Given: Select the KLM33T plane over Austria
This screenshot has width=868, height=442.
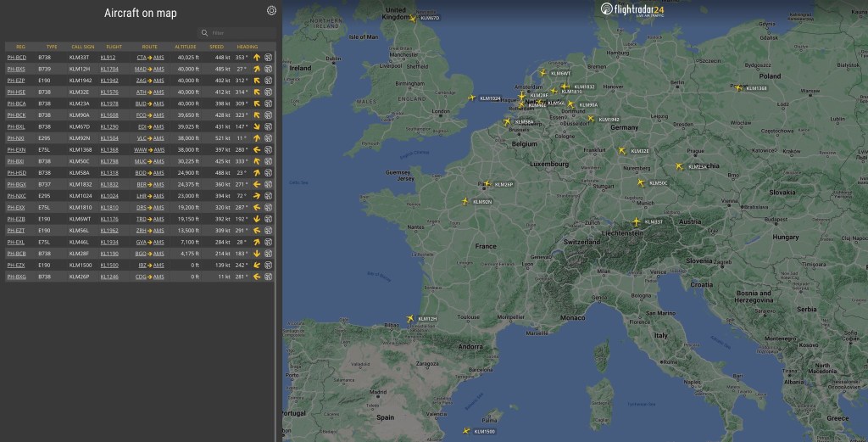Looking at the screenshot, I should pyautogui.click(x=636, y=221).
